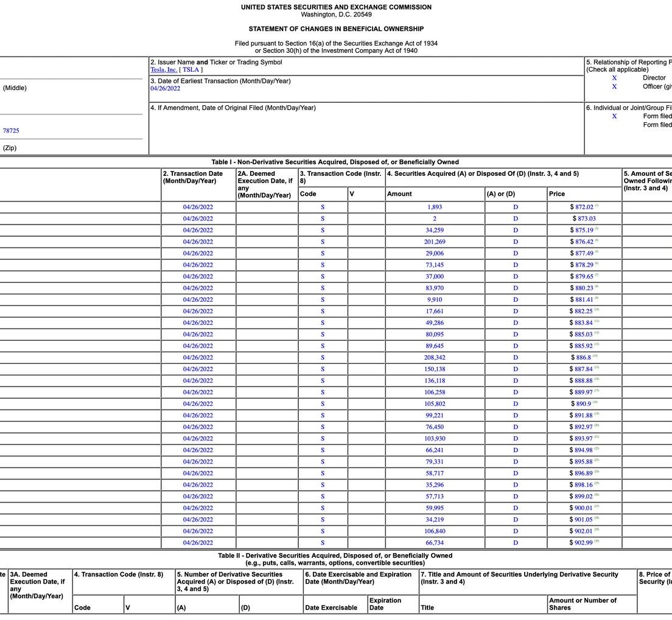Select the amount 17,661
This screenshot has width=672, height=620.
pos(435,311)
